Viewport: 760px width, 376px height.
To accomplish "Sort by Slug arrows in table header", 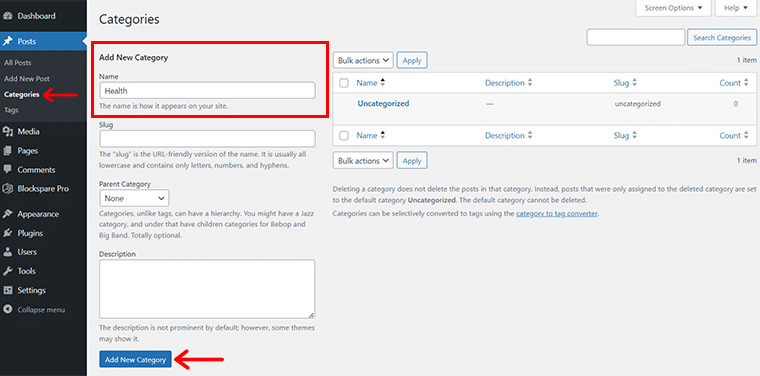I will coord(634,83).
